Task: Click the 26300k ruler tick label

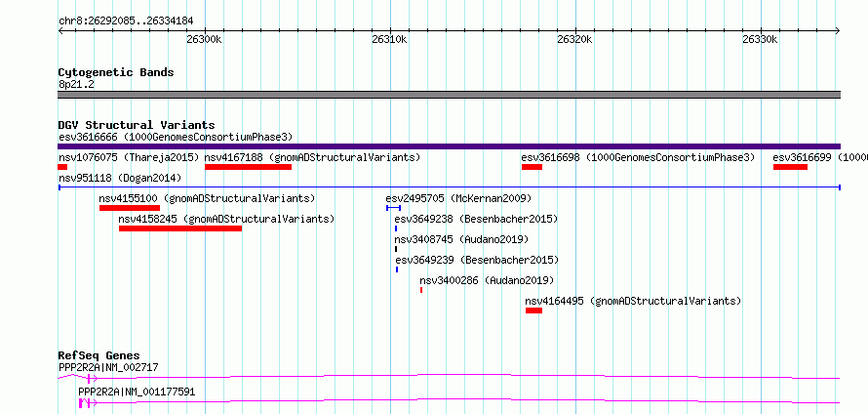Action: pyautogui.click(x=204, y=39)
